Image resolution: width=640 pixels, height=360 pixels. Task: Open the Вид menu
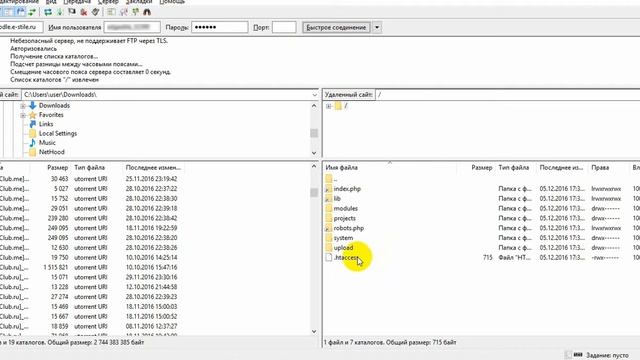click(x=51, y=2)
